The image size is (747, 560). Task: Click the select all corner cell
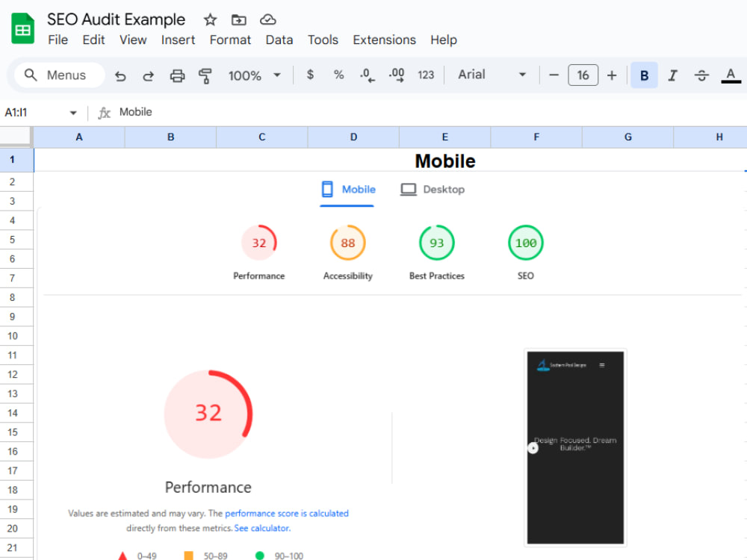[16, 137]
